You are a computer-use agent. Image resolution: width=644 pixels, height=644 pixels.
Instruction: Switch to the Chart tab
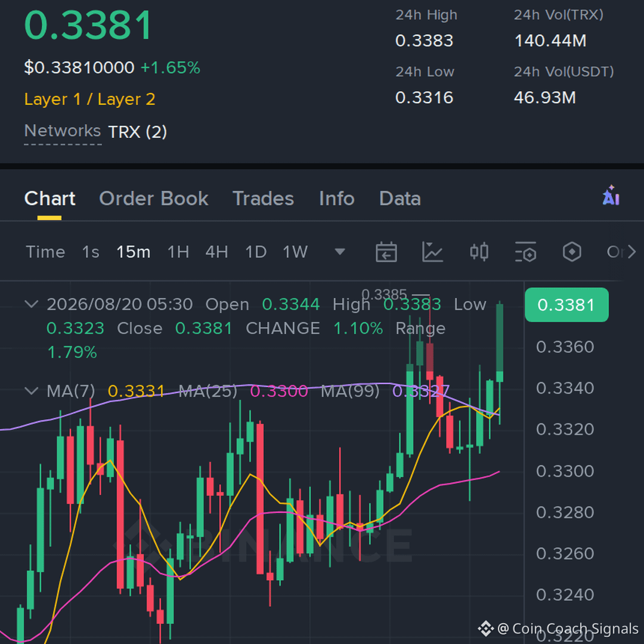click(x=49, y=199)
